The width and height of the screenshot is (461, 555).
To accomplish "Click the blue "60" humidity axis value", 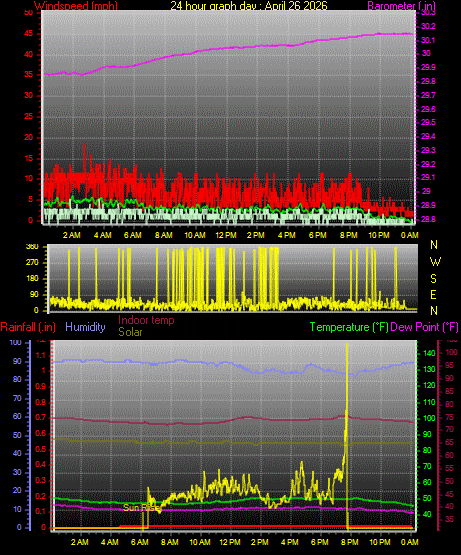I will 17,417.
